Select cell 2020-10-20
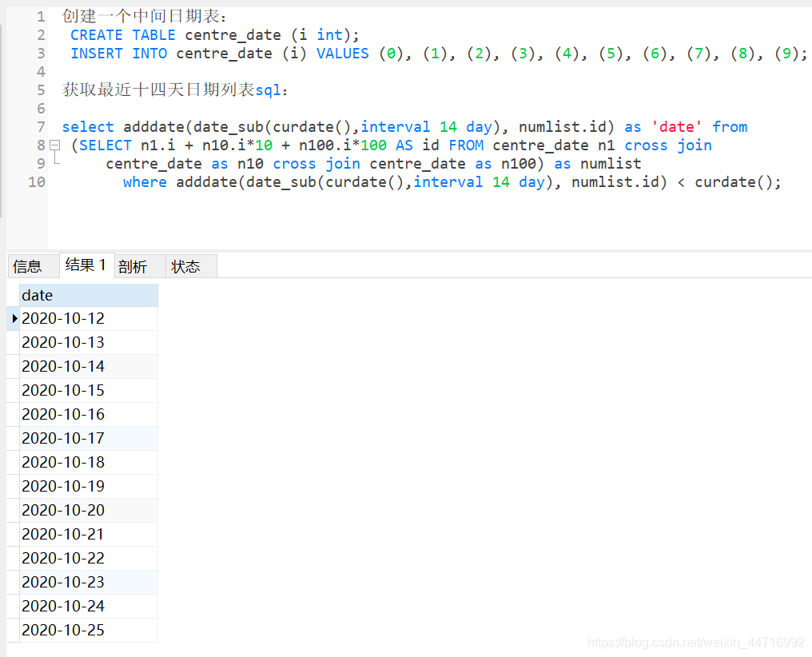Image resolution: width=812 pixels, height=657 pixels. pyautogui.click(x=89, y=511)
